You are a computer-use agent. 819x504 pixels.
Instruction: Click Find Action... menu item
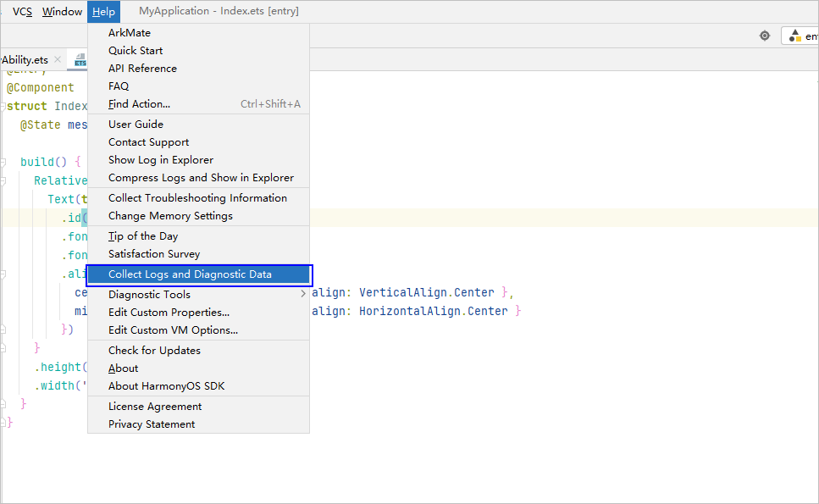(x=139, y=104)
